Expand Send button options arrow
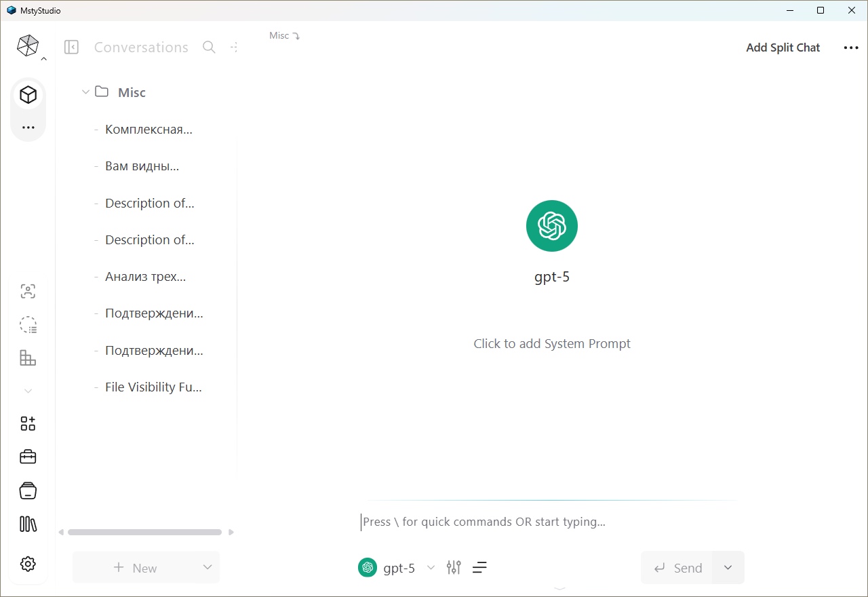The width and height of the screenshot is (868, 597). pos(728,568)
